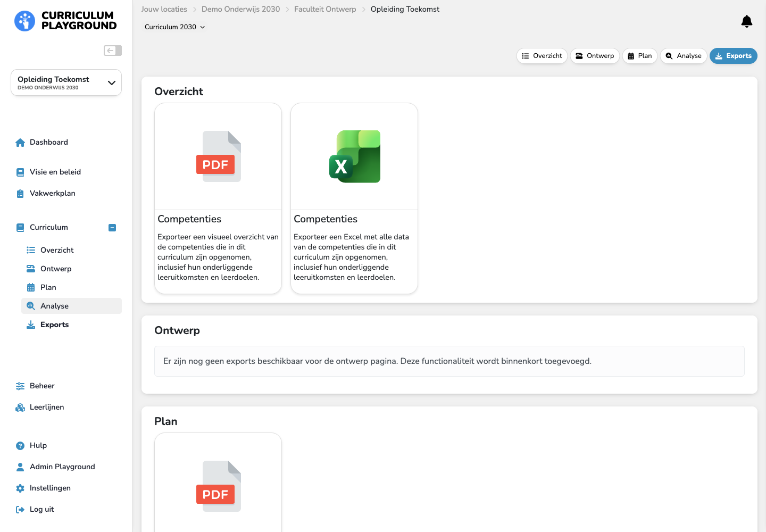Click the Plan section heading
Viewport: 766px width, 532px height.
click(166, 421)
